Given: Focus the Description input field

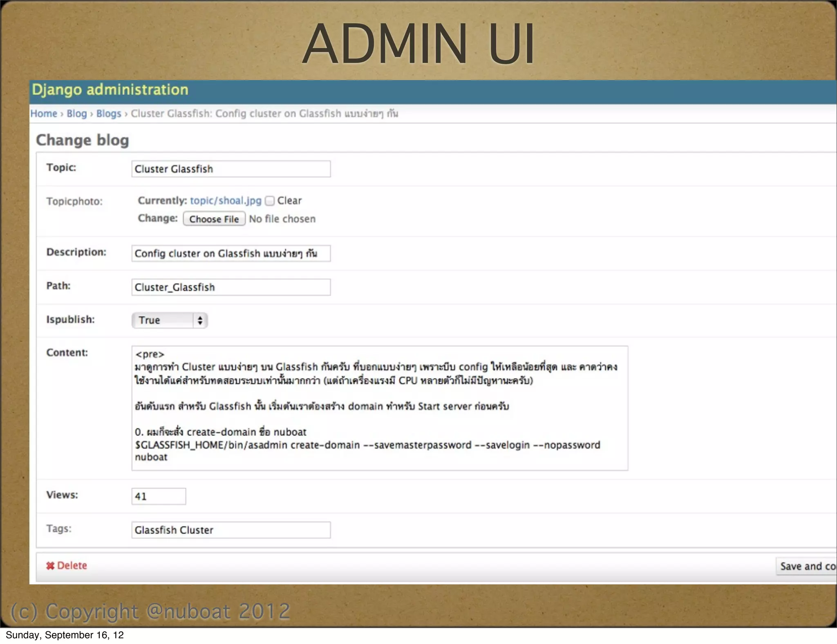Looking at the screenshot, I should [x=231, y=253].
